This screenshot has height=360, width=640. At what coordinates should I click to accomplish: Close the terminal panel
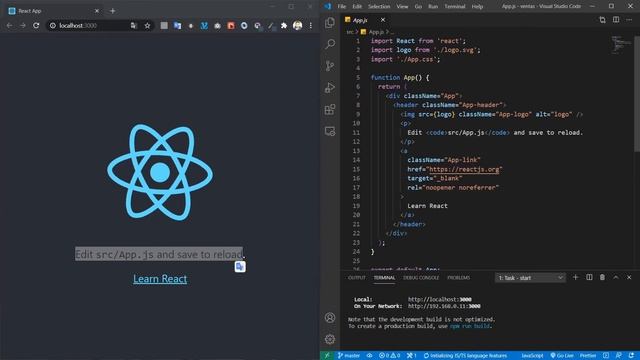point(629,278)
